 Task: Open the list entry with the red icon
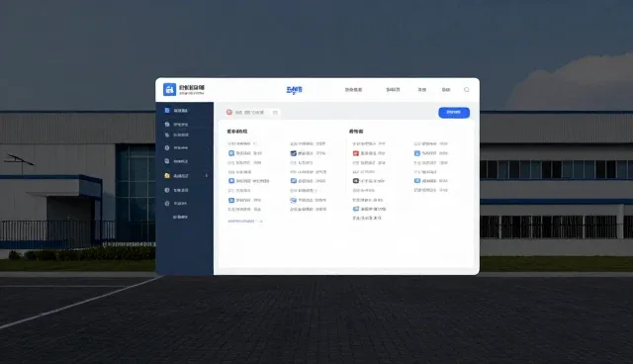click(368, 153)
